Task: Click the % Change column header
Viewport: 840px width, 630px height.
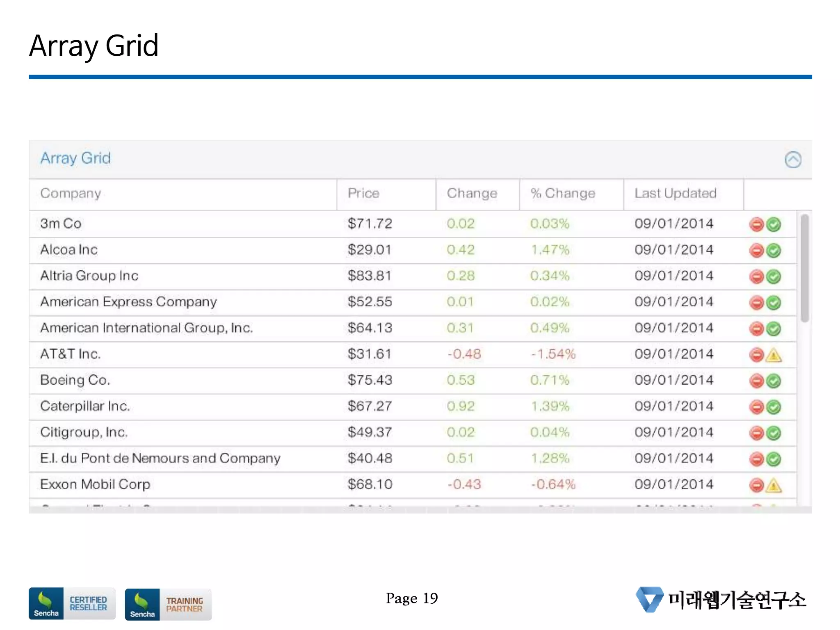Action: pos(563,194)
